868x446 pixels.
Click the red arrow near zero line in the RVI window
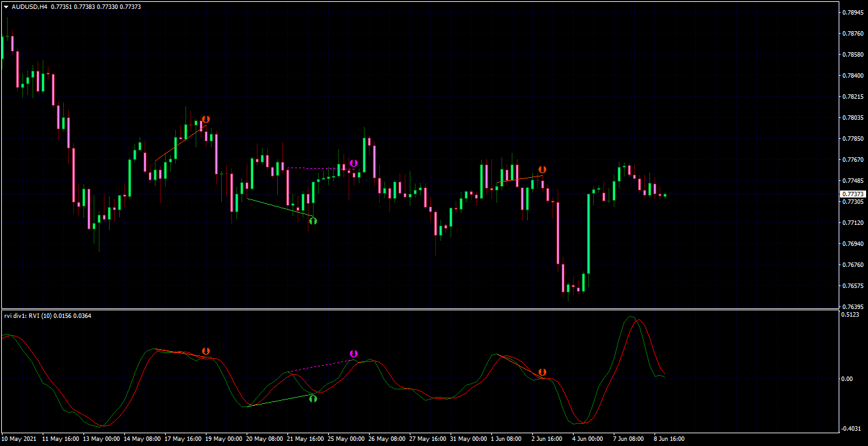point(542,372)
